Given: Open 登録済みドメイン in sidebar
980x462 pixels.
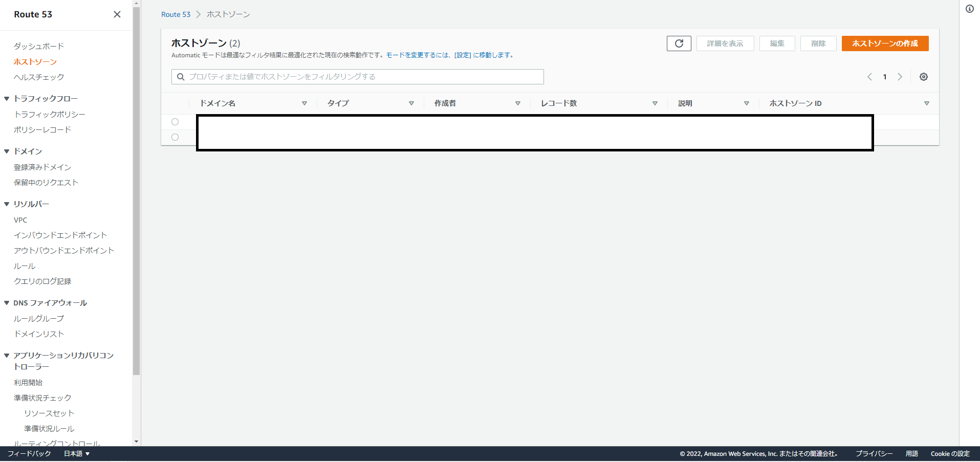Looking at the screenshot, I should pyautogui.click(x=42, y=167).
